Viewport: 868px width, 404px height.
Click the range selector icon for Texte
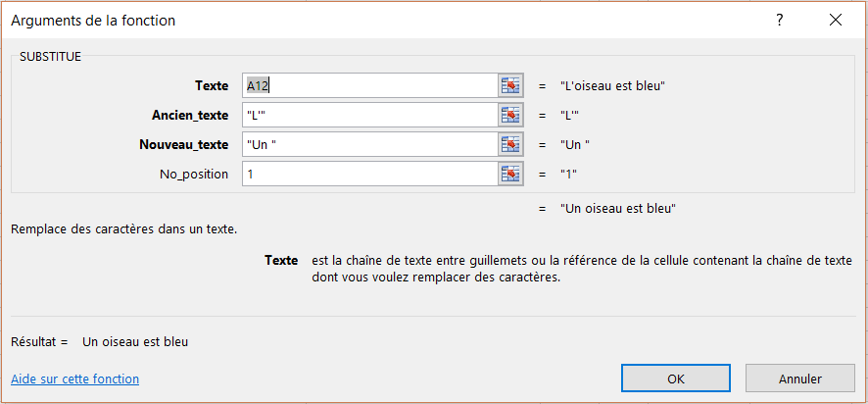click(x=509, y=85)
